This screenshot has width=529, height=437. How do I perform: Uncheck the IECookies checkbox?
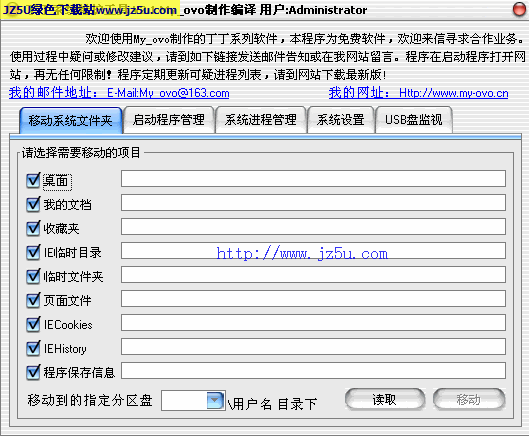33,325
